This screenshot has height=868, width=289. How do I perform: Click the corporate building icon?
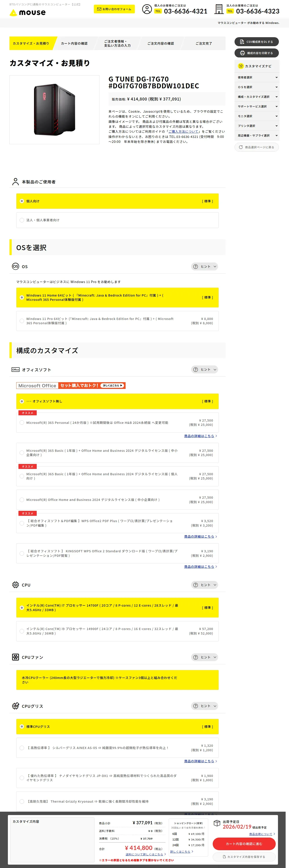(x=219, y=9)
